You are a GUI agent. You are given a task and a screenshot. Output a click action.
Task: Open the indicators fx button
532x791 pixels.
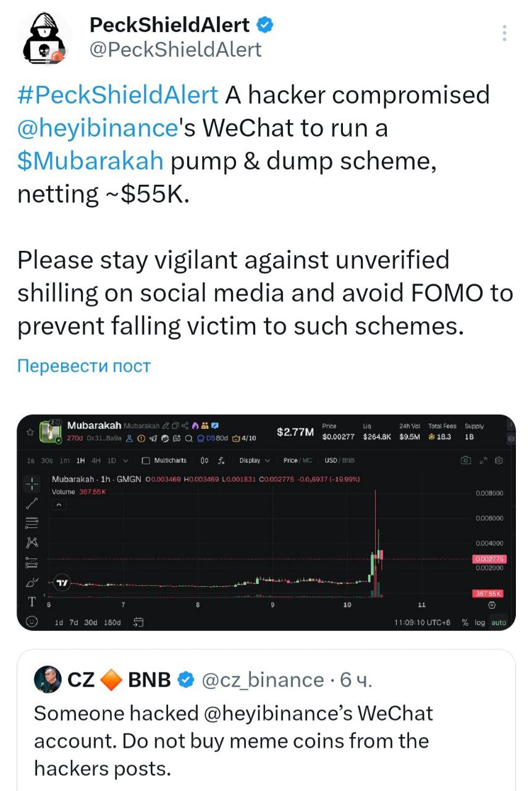(221, 460)
